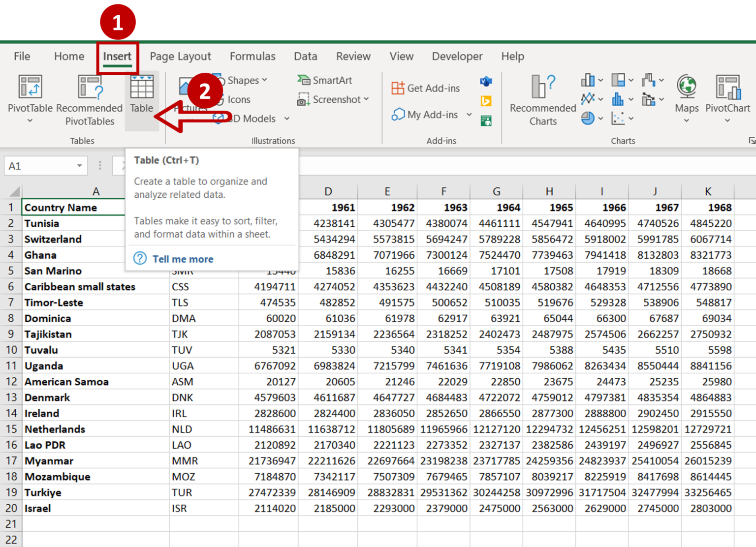
Task: Switch to the Page Layout tab
Action: coord(180,57)
